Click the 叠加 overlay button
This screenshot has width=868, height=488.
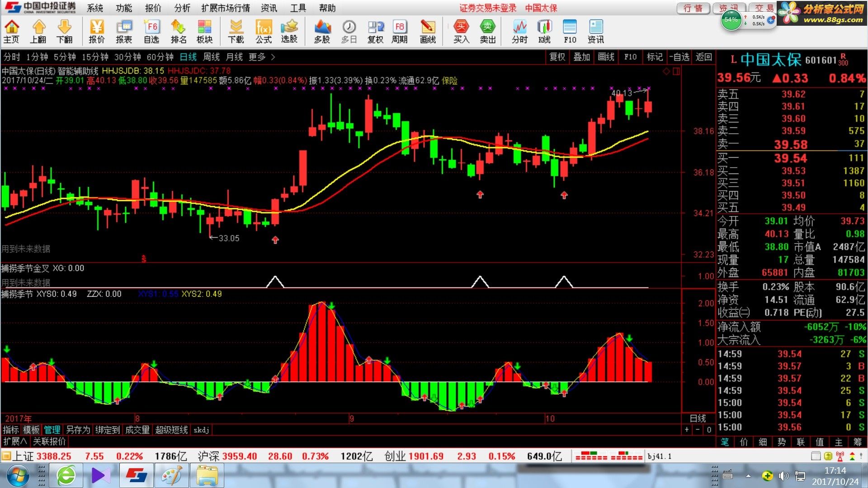(581, 57)
